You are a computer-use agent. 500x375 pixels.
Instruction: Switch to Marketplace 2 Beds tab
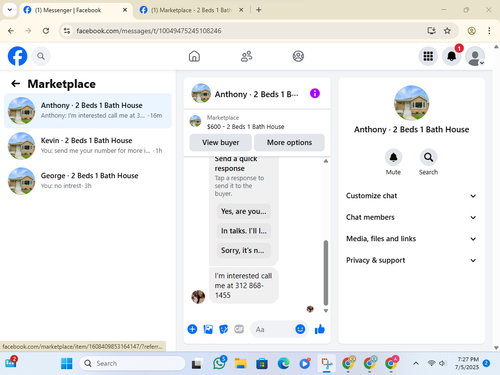(x=191, y=10)
